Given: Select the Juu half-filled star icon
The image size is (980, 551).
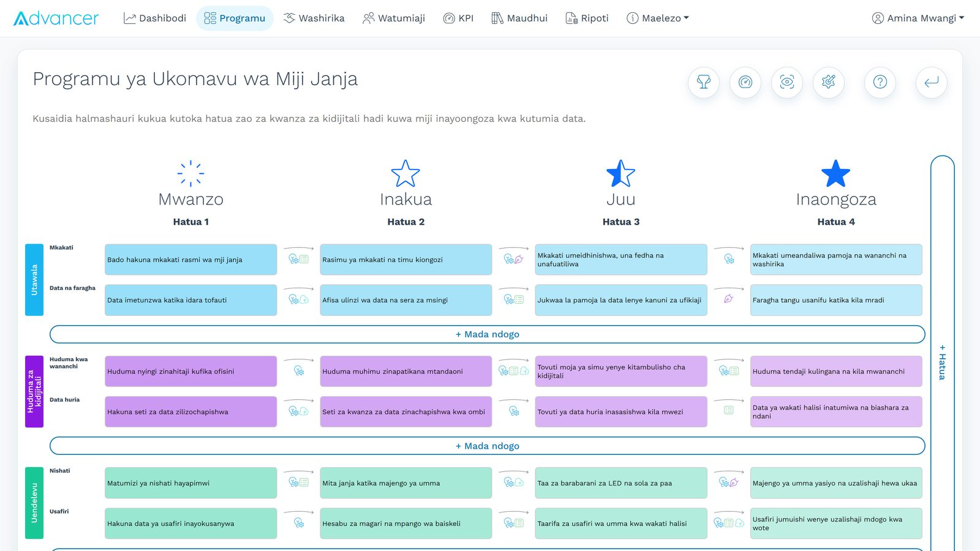Looking at the screenshot, I should tap(620, 173).
